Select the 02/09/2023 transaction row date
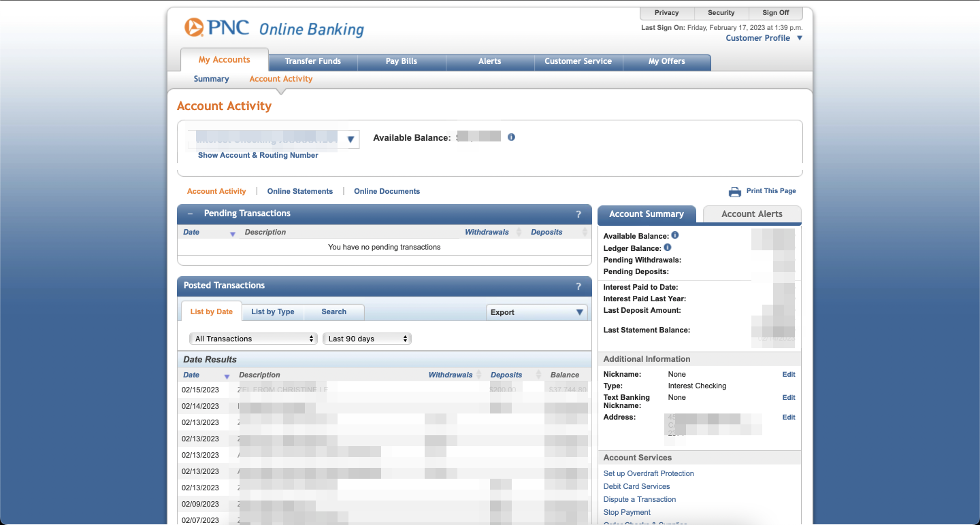 pyautogui.click(x=200, y=504)
